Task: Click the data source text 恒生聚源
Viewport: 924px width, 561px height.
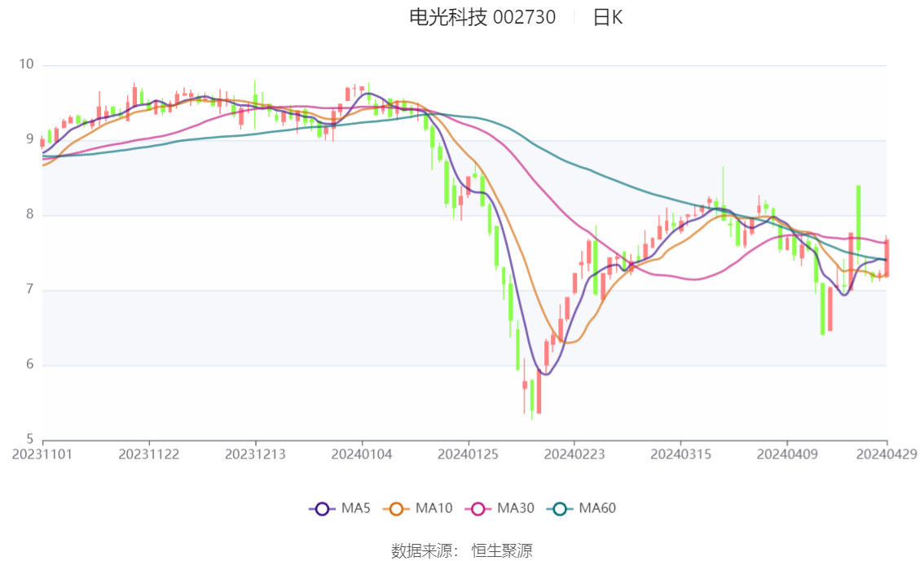Action: (x=502, y=551)
